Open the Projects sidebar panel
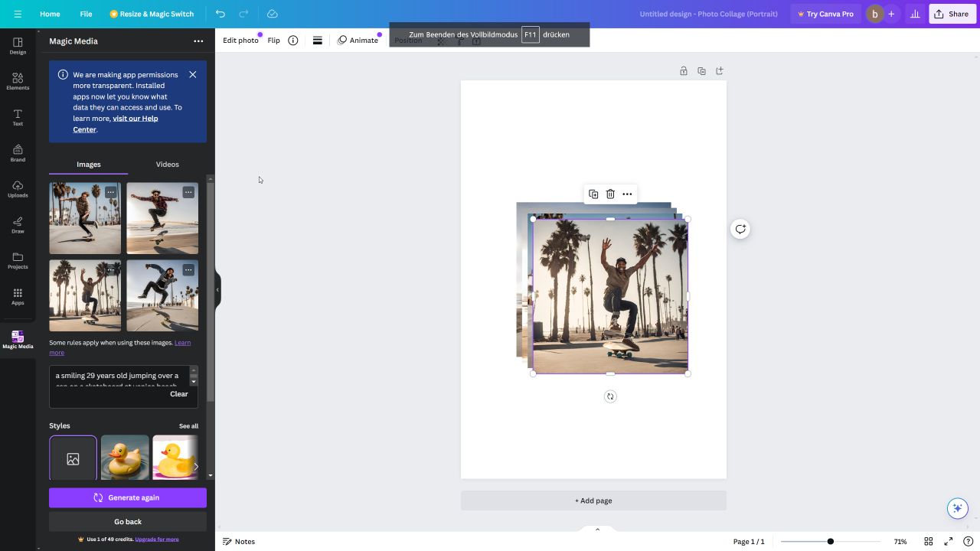The height and width of the screenshot is (551, 980). click(18, 261)
